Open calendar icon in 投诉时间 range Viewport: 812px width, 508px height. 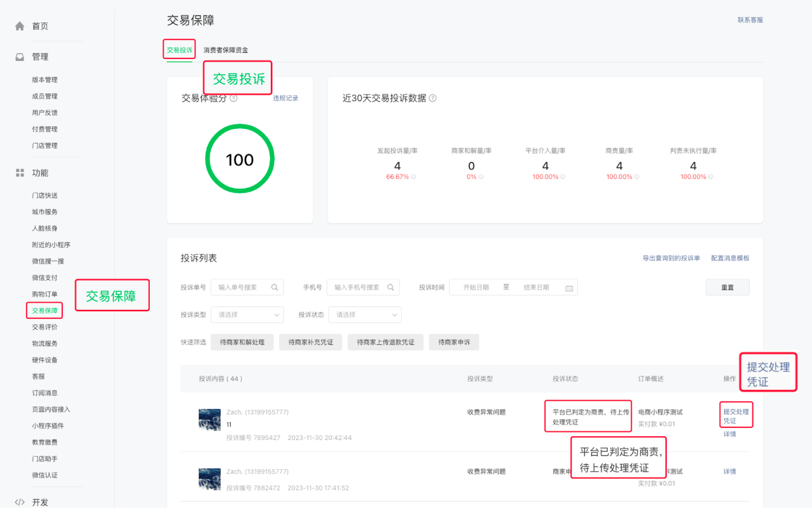569,288
